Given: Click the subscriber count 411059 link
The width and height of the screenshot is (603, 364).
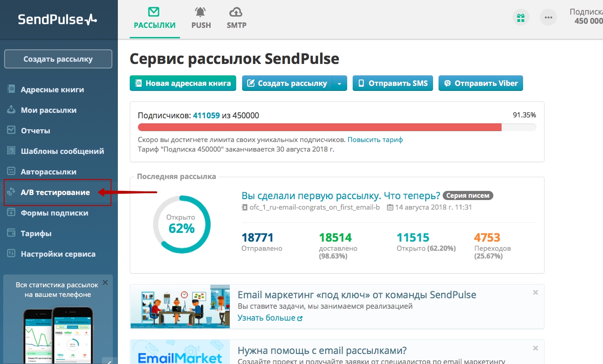Looking at the screenshot, I should click(x=206, y=116).
